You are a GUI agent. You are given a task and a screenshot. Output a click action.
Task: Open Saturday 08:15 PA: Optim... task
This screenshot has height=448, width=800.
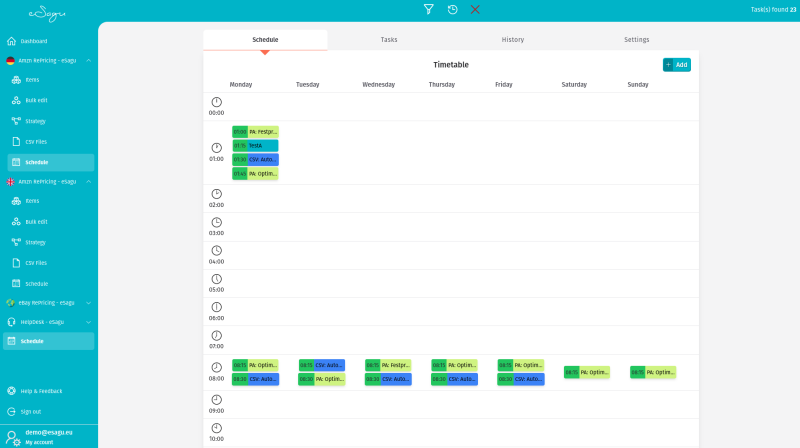[x=587, y=372]
